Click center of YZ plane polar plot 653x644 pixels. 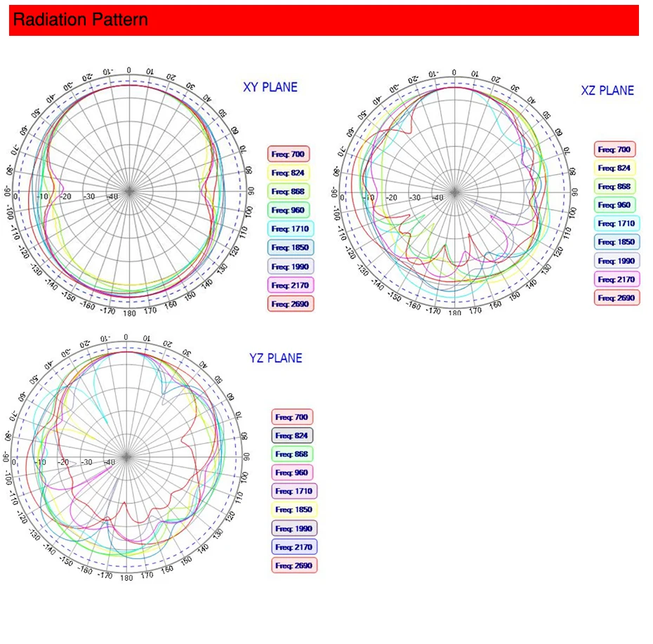(126, 457)
